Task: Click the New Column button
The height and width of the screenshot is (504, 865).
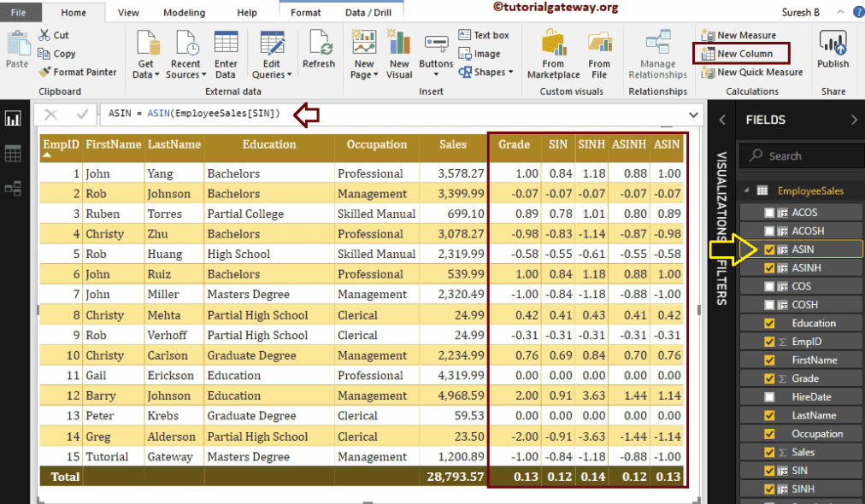Action: [740, 54]
